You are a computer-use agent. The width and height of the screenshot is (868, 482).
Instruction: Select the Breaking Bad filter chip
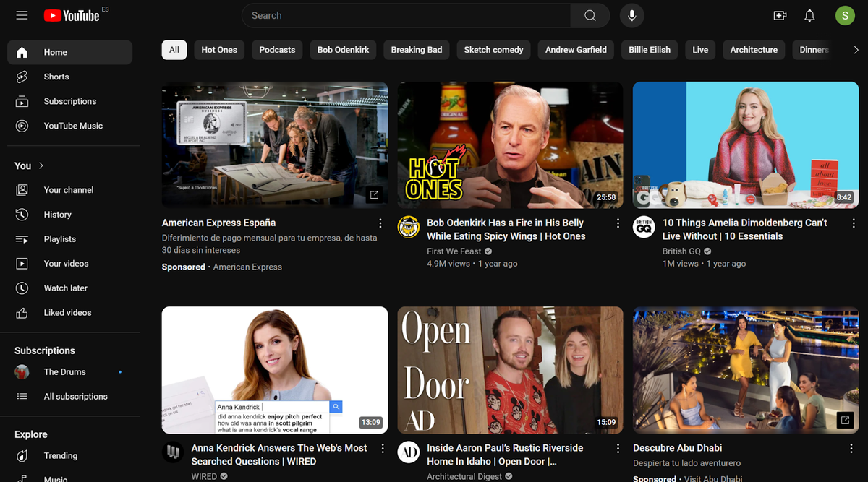click(417, 50)
